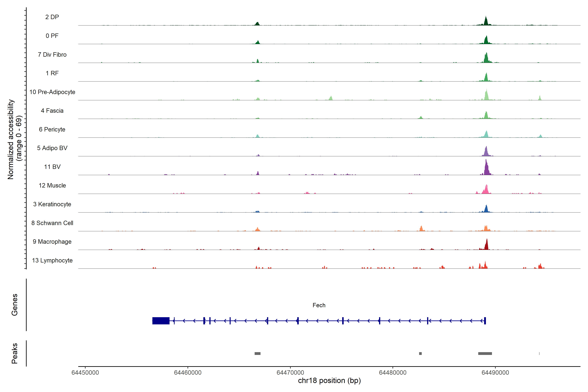The height and width of the screenshot is (392, 588).
Task: Click the gray peak bar near 64467000
Action: (257, 353)
